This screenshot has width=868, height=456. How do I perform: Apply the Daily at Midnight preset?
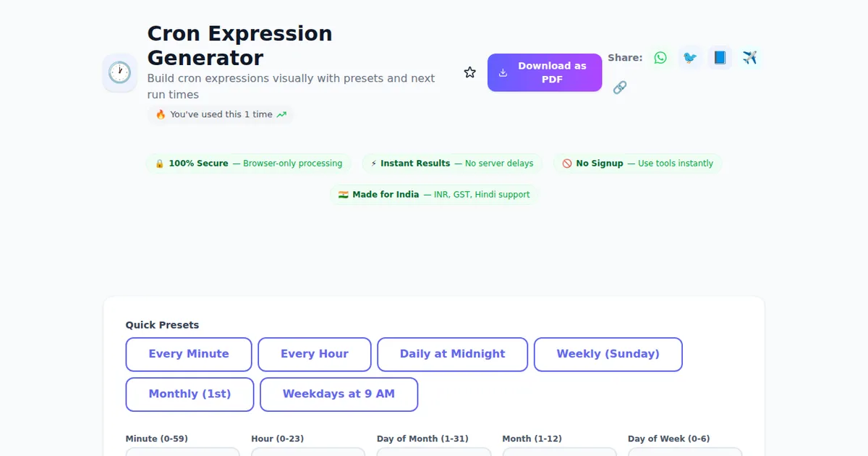pos(453,355)
